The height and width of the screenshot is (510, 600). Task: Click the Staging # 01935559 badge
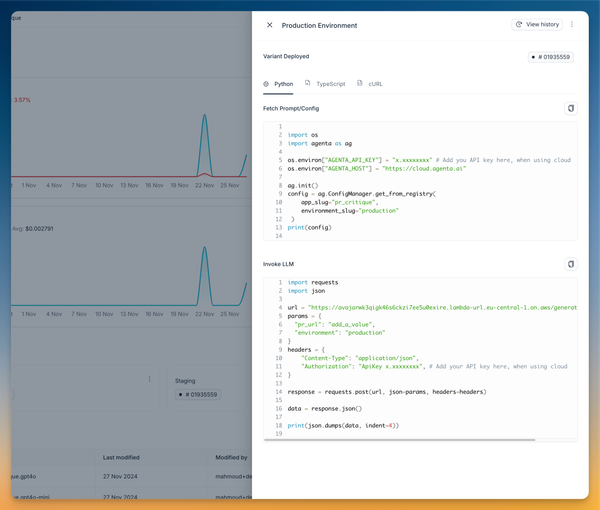tap(198, 394)
